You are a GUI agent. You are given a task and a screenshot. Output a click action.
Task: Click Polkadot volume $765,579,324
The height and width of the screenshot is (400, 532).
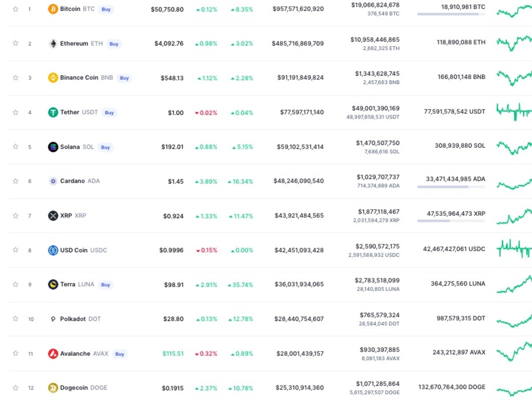tap(380, 315)
